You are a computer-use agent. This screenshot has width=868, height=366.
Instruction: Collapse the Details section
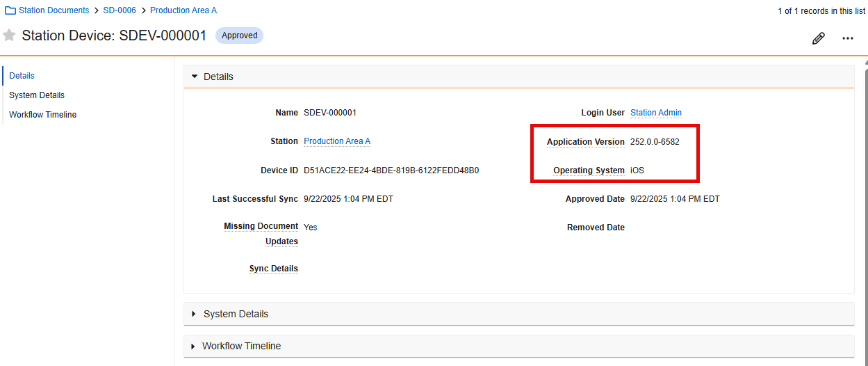195,77
